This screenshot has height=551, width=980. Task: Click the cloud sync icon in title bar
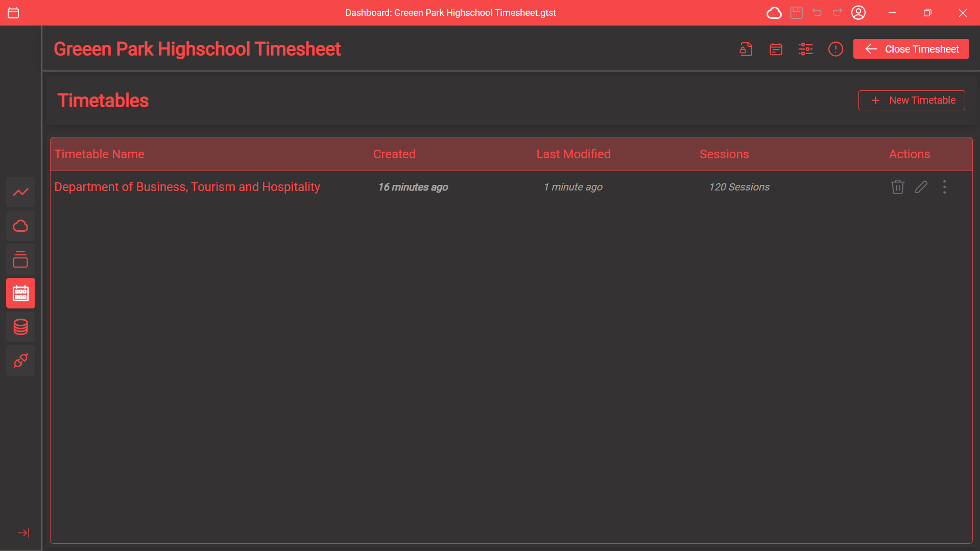tap(774, 13)
